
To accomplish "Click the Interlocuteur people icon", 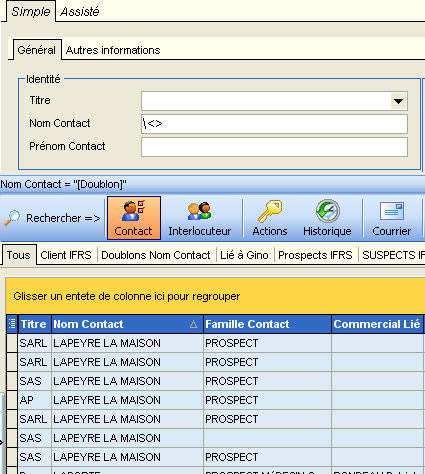I will (199, 211).
